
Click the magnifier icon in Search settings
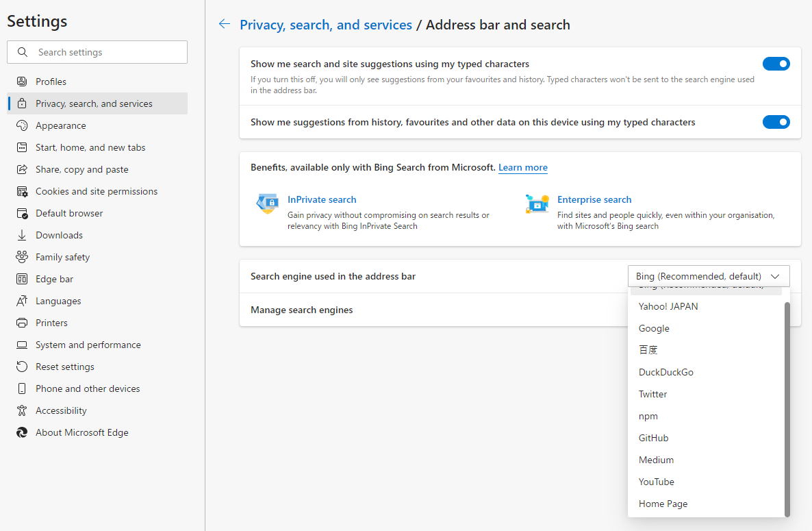[23, 52]
